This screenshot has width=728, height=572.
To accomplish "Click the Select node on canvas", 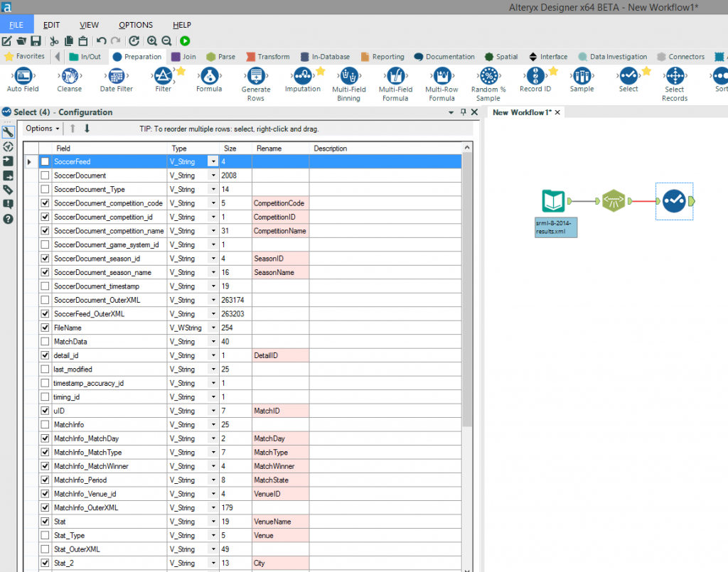I will [674, 201].
